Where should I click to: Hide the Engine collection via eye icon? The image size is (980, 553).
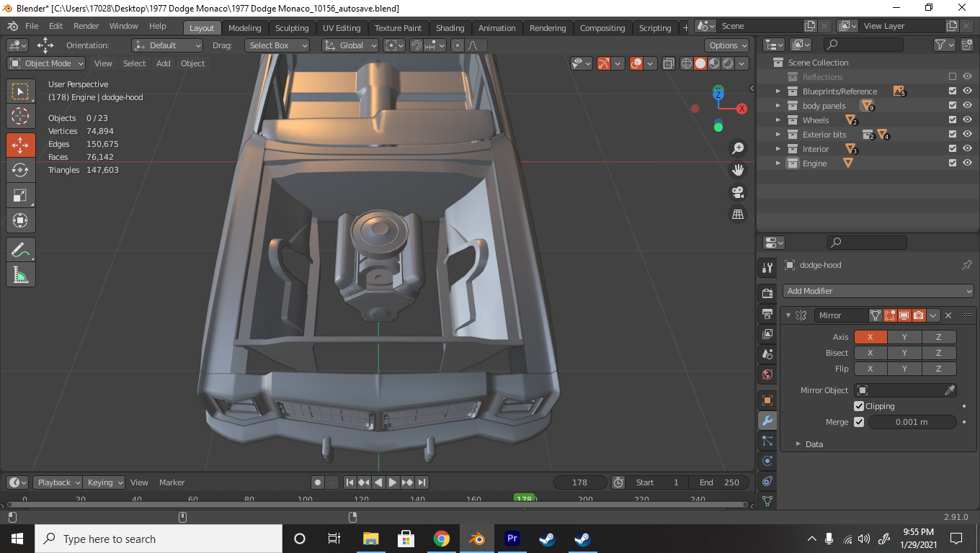[968, 163]
